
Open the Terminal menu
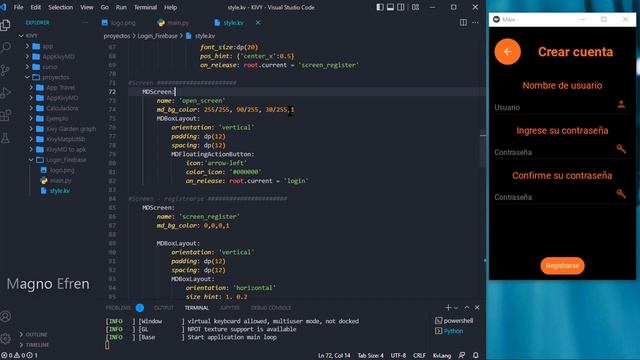pos(145,7)
